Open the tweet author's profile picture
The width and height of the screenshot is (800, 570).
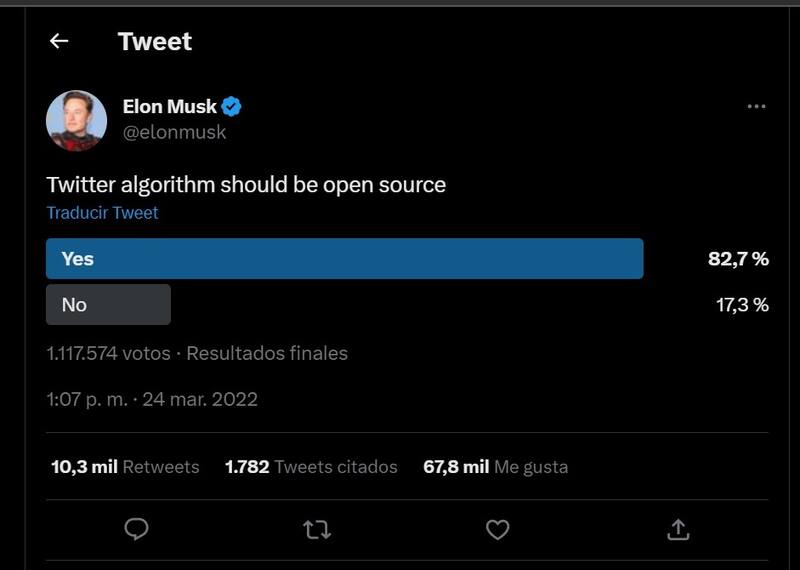(76, 120)
